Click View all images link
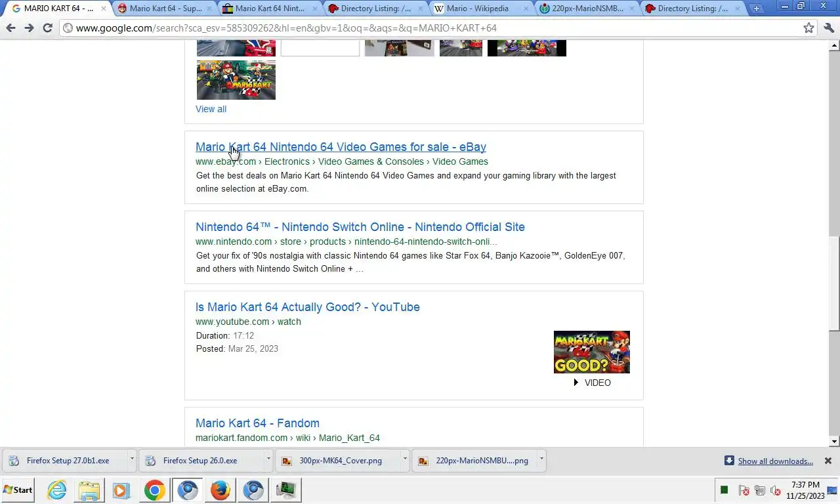840x504 pixels. (211, 109)
